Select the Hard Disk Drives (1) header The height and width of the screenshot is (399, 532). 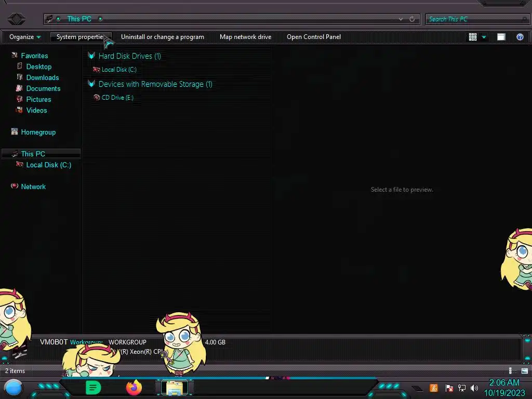pyautogui.click(x=129, y=56)
